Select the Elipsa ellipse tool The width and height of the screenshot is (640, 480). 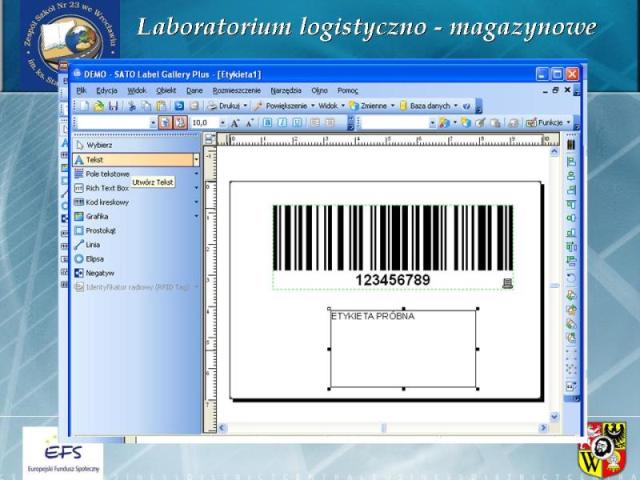pyautogui.click(x=135, y=259)
